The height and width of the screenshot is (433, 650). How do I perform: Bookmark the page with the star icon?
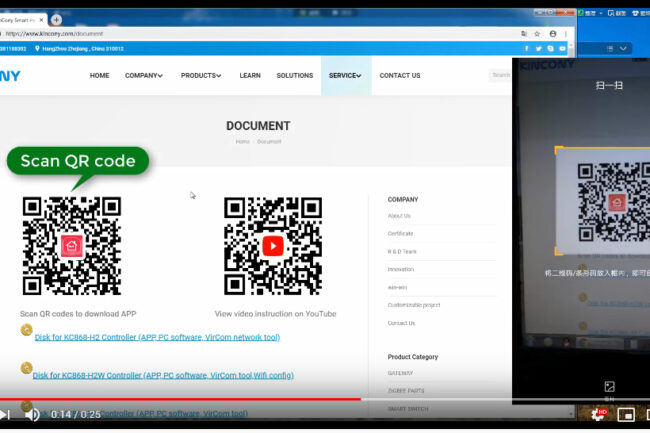coord(537,34)
